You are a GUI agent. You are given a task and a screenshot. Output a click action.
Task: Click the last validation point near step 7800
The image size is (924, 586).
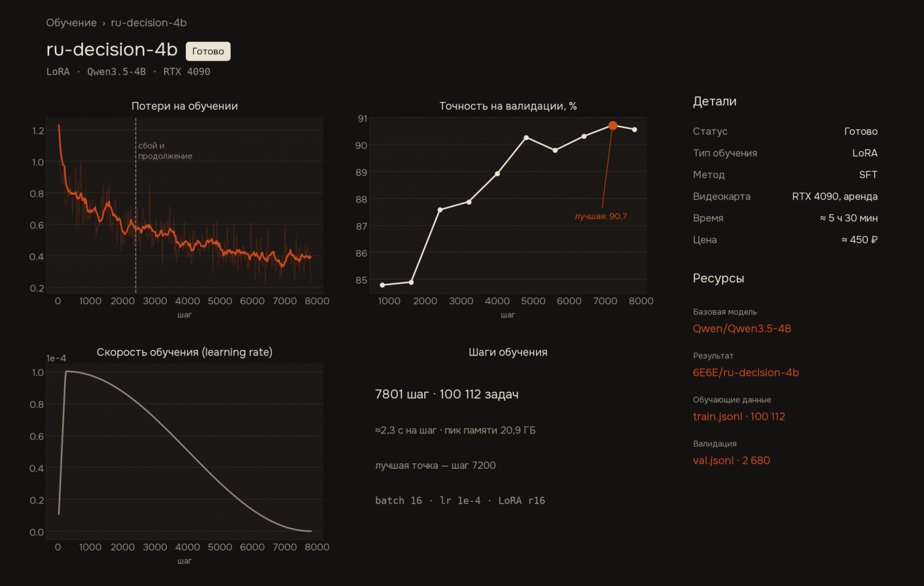tap(634, 130)
